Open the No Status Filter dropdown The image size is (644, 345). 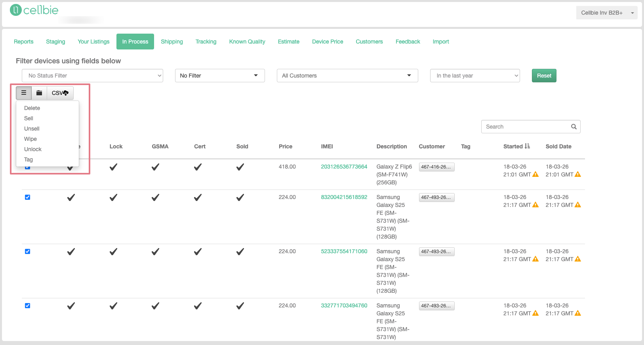(x=92, y=76)
